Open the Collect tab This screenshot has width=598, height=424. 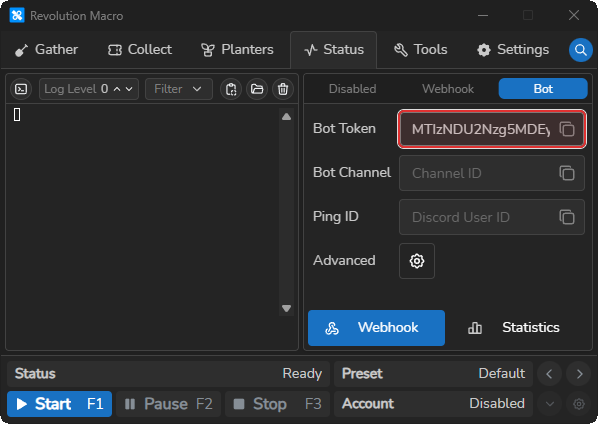tap(140, 50)
